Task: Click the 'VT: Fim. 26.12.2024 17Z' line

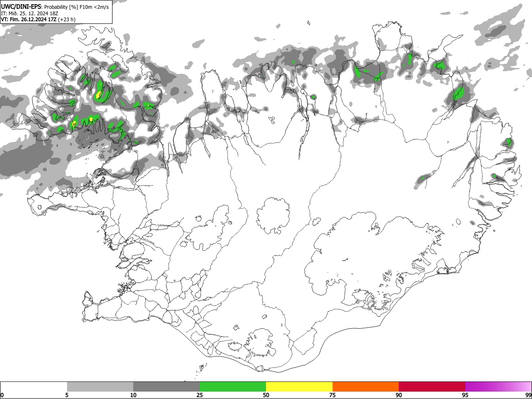Action: pyautogui.click(x=29, y=19)
